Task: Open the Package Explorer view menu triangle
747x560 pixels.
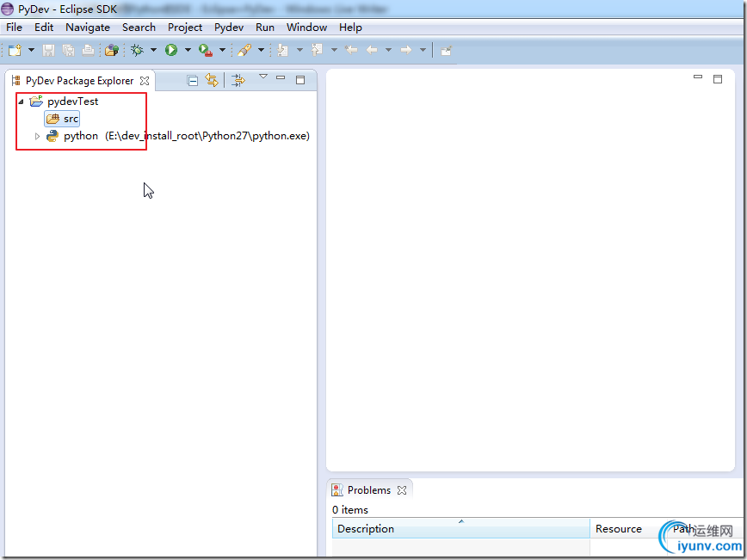Action: coord(263,77)
